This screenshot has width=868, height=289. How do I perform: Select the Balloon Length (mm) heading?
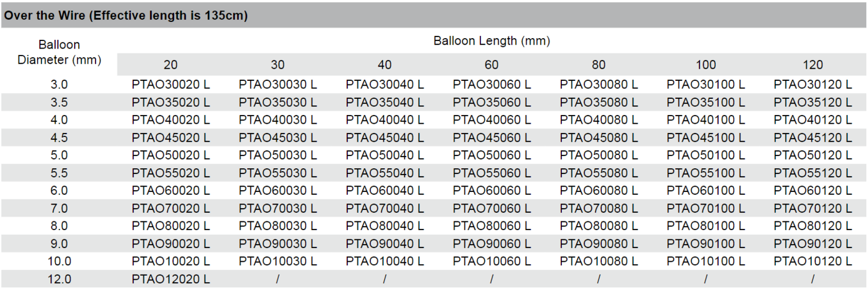click(x=491, y=41)
